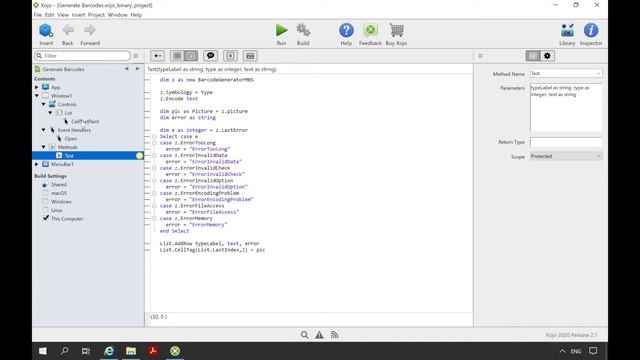Screen dimensions: 640x360
Task: Click the Parameters text field
Action: pyautogui.click(x=566, y=107)
